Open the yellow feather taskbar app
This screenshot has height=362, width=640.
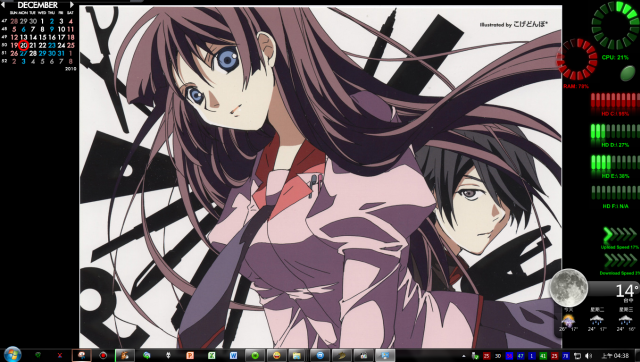[342, 355]
